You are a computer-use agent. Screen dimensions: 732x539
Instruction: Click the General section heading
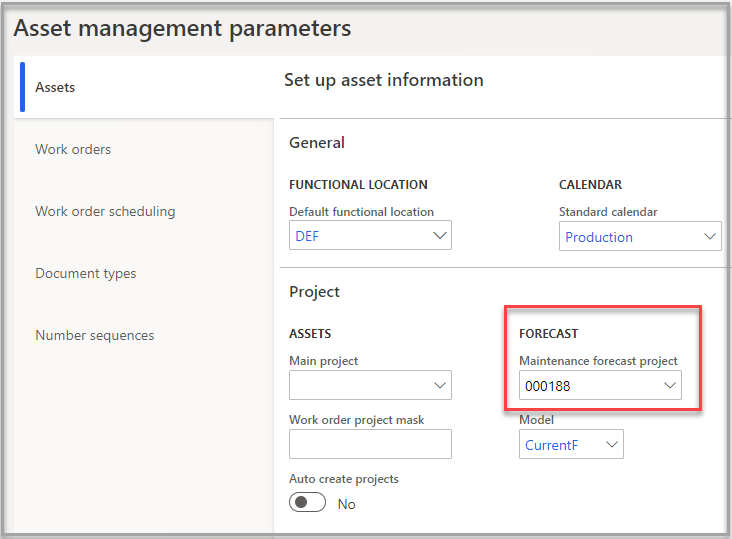317,142
